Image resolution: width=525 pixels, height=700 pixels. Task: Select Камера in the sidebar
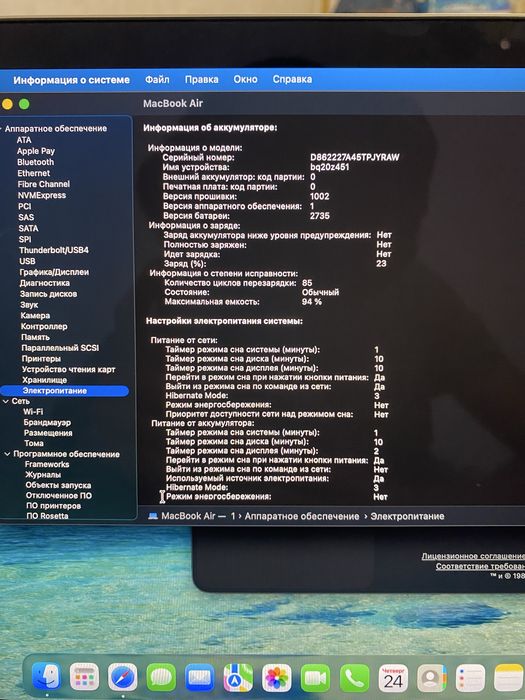tap(35, 316)
